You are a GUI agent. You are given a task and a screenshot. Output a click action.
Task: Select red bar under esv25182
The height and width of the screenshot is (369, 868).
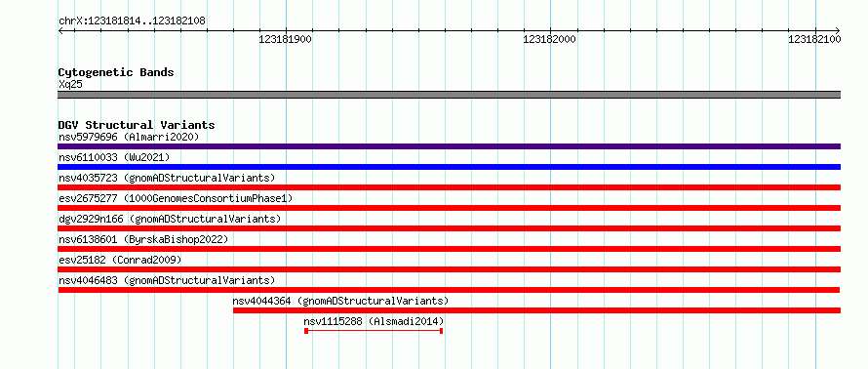pos(449,269)
